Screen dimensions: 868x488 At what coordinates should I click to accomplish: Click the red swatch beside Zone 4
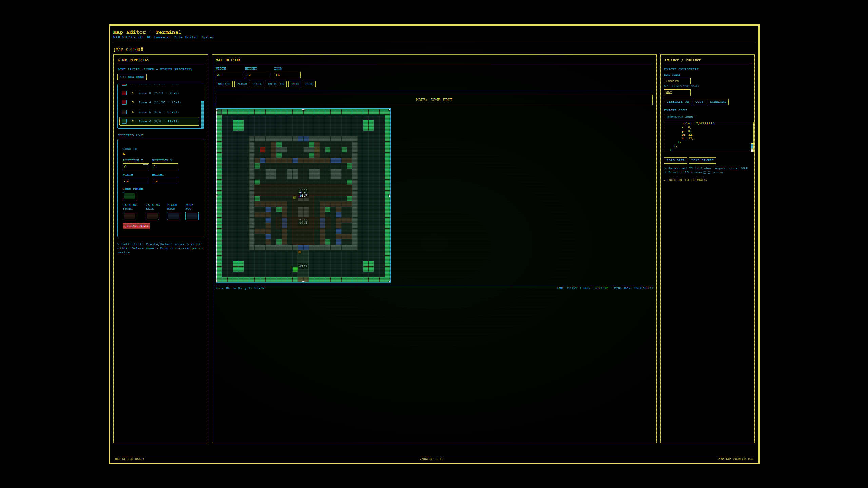click(x=124, y=102)
